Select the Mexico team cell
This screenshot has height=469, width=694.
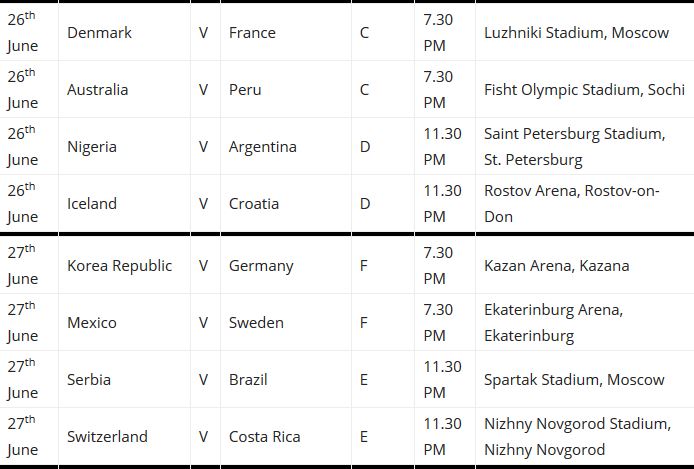point(124,323)
